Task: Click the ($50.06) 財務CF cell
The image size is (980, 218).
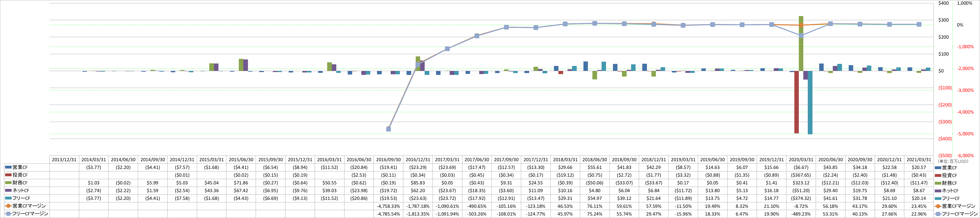Action: (x=595, y=183)
